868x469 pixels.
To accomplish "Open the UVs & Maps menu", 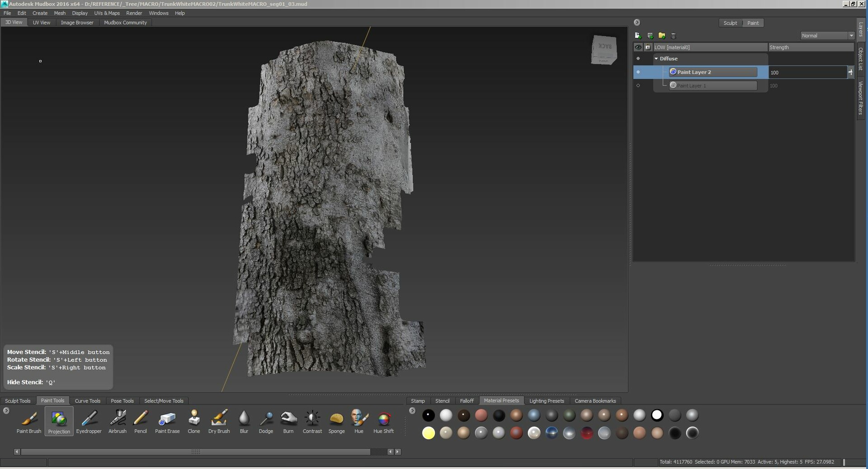I will point(107,13).
